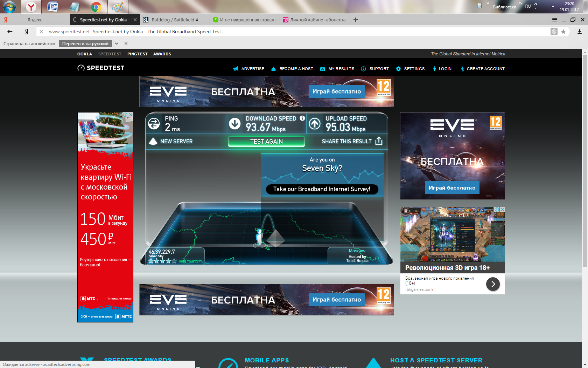The height and width of the screenshot is (368, 588).
Task: Open the SUPPORT link
Action: pos(375,69)
